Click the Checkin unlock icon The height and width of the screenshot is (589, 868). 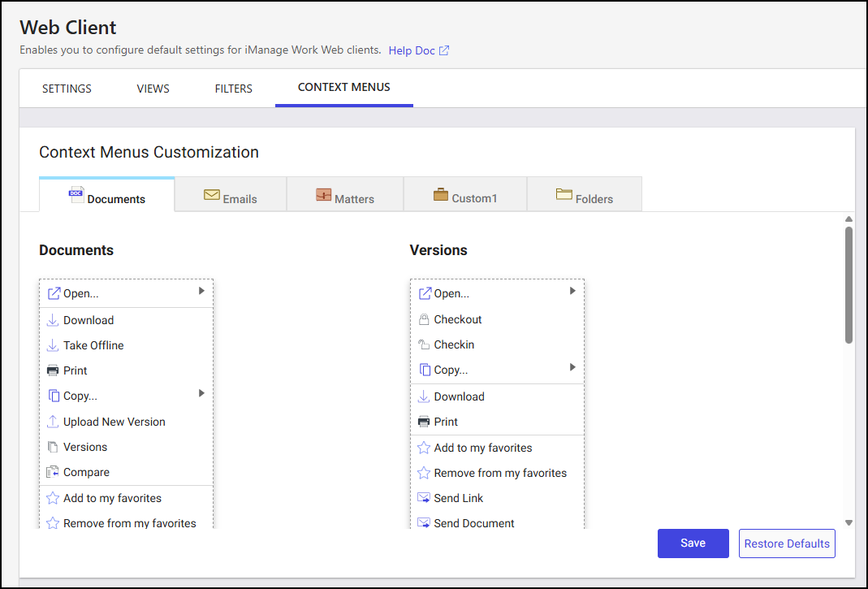(x=424, y=344)
